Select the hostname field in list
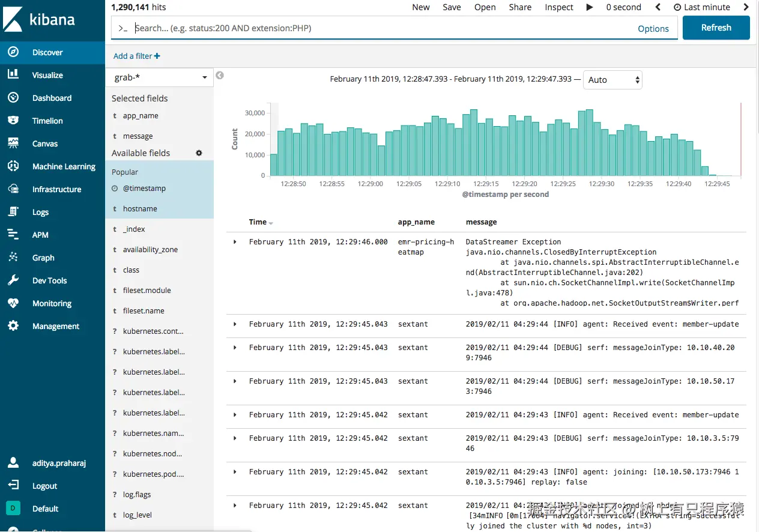The height and width of the screenshot is (532, 759). tap(140, 209)
